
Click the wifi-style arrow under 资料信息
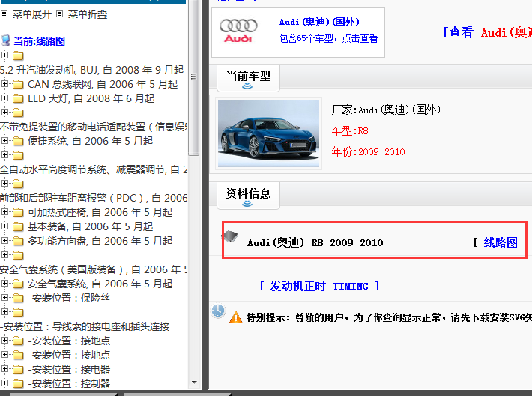[x=247, y=204]
